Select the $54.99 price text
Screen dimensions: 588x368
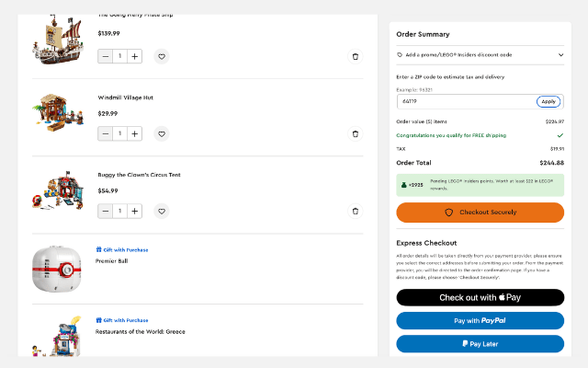(107, 190)
